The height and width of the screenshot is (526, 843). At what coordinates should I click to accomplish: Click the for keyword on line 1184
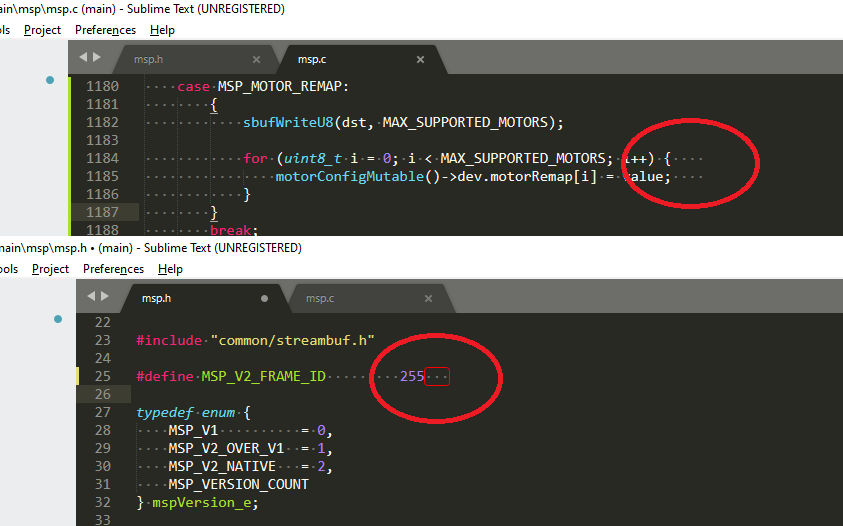pos(255,159)
